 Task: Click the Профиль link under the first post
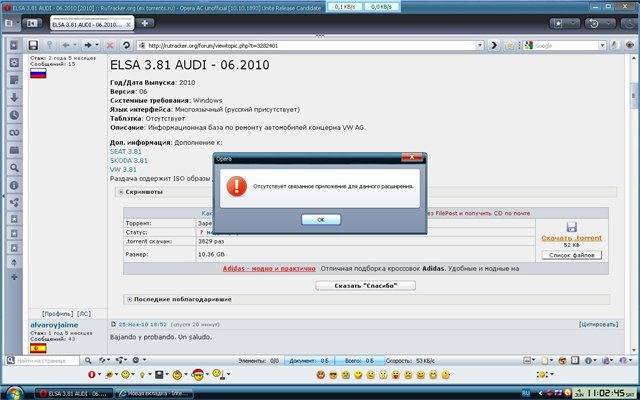58,313
